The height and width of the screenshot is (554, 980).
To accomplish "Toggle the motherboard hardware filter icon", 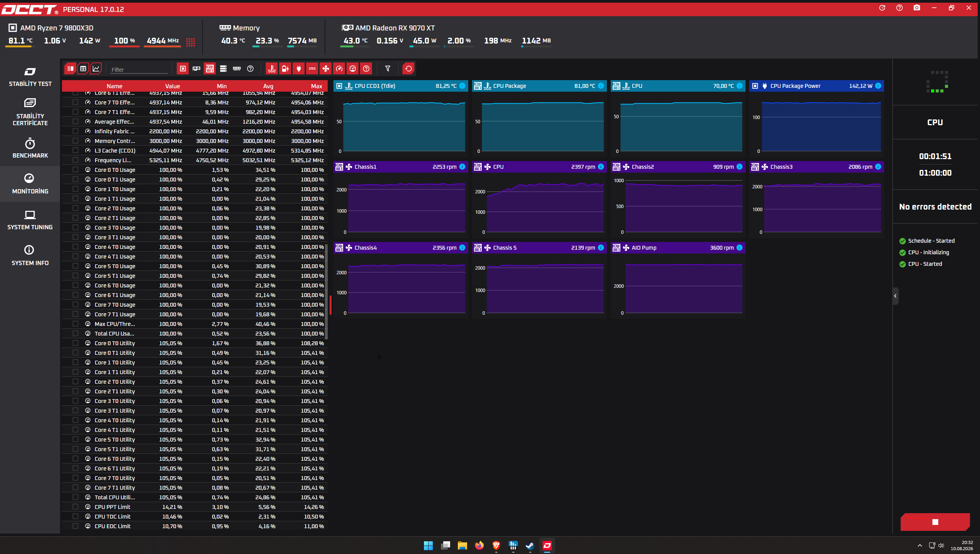I will pyautogui.click(x=210, y=69).
